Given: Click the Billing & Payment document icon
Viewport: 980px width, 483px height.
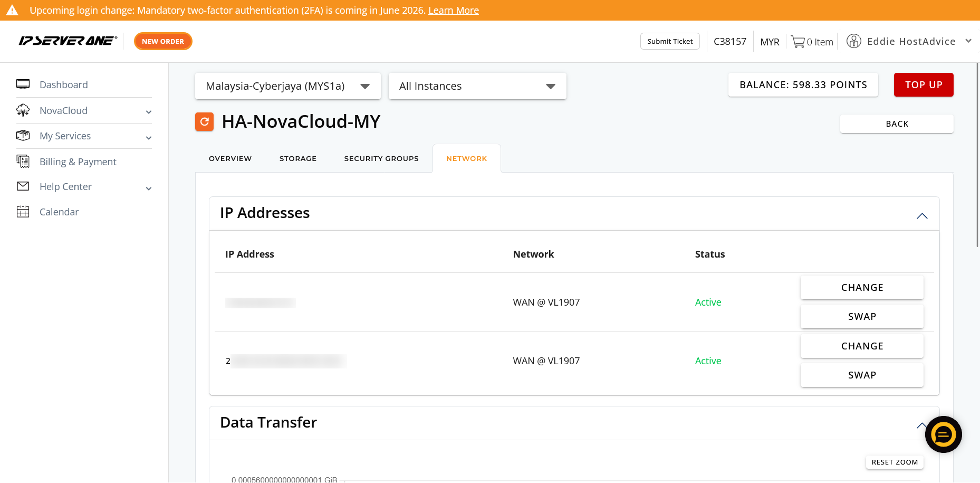Looking at the screenshot, I should [x=23, y=162].
